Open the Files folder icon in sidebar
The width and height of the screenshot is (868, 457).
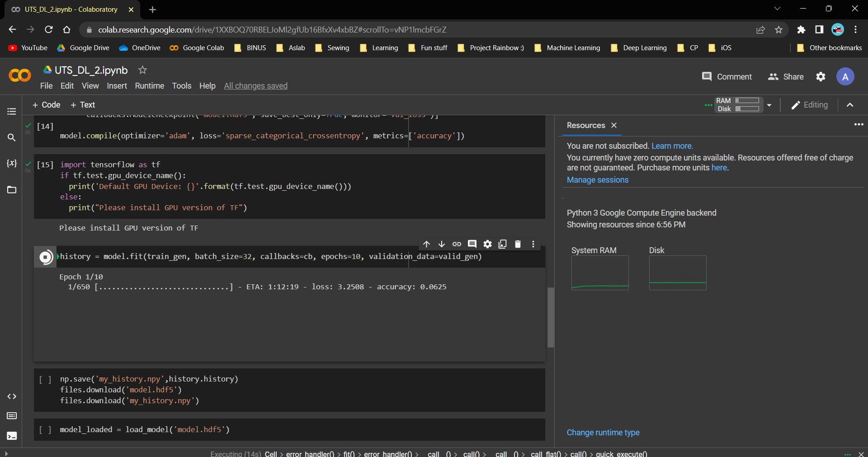12,189
